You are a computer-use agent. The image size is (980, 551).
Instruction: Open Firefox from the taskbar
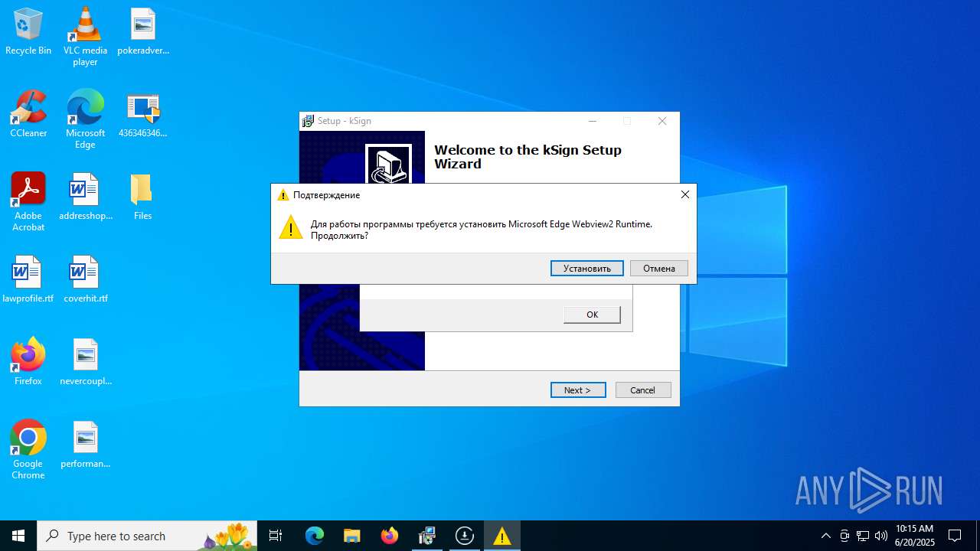coord(390,536)
